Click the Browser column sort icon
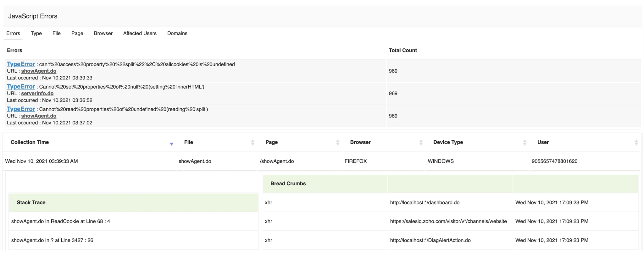Screen dimensions: 644x267 coord(421,143)
